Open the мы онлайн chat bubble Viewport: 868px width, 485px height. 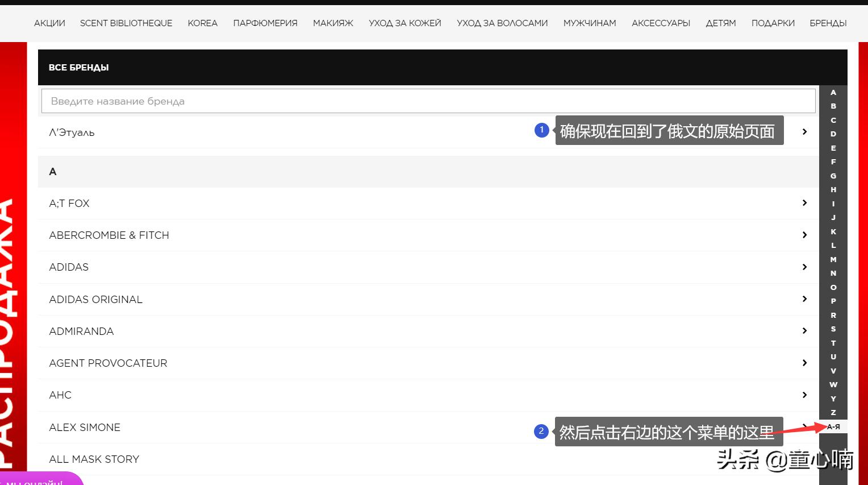pyautogui.click(x=40, y=482)
